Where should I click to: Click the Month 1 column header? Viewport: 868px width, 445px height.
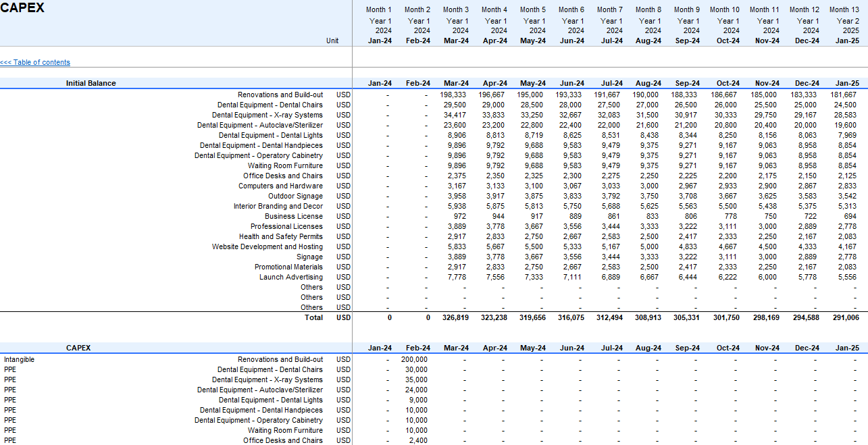(379, 9)
